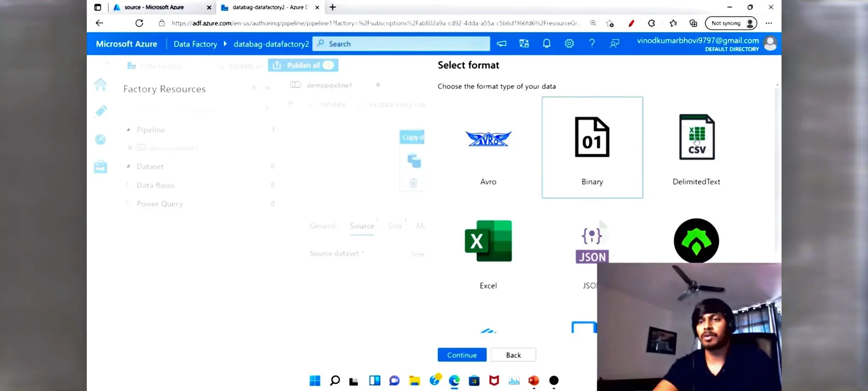This screenshot has height=391, width=868.
Task: Switch to source - Microsoft Azure tab
Action: (x=162, y=7)
